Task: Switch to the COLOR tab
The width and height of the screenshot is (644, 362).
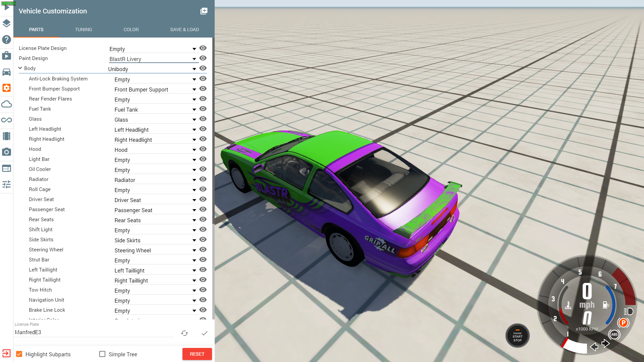Action: (x=131, y=29)
